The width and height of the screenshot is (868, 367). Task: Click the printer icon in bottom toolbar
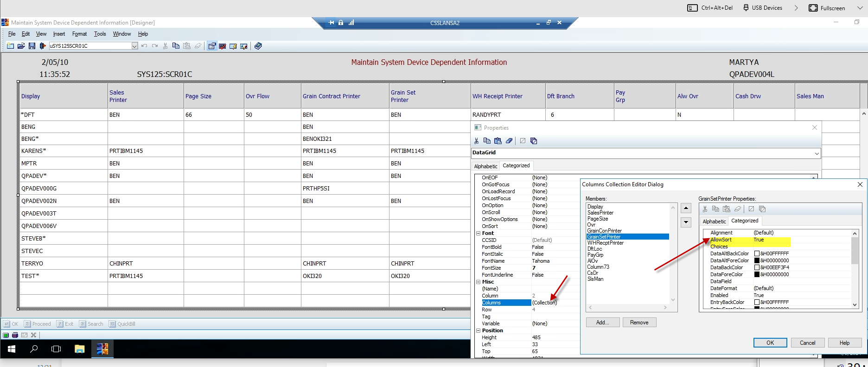(15, 335)
